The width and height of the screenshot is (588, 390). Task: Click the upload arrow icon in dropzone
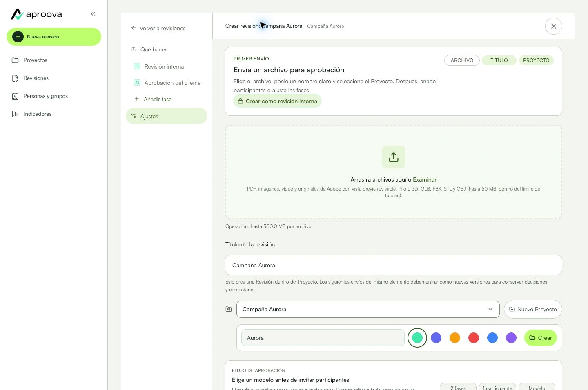coord(394,157)
